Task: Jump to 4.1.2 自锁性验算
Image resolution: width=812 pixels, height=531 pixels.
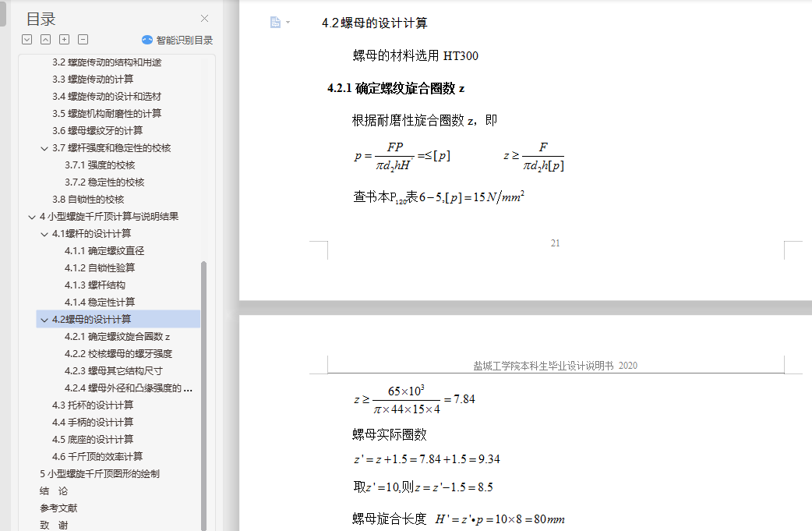Action: click(x=100, y=267)
